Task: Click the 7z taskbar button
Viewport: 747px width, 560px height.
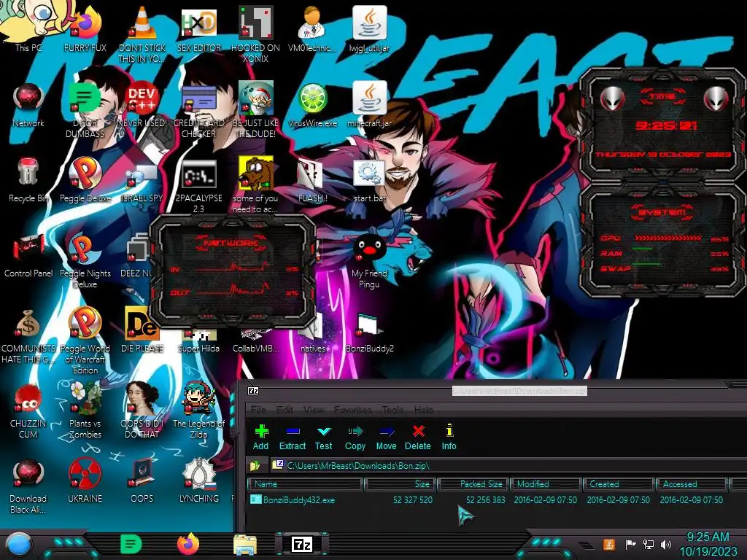Action: 302,544
